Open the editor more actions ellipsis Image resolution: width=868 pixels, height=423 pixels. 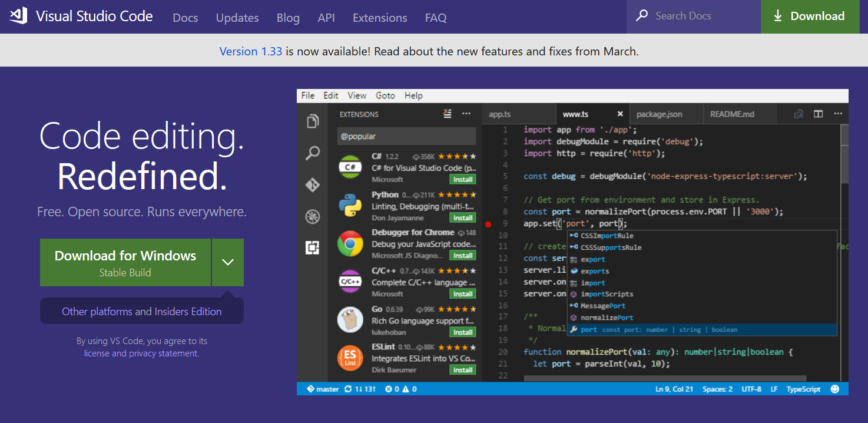point(837,114)
